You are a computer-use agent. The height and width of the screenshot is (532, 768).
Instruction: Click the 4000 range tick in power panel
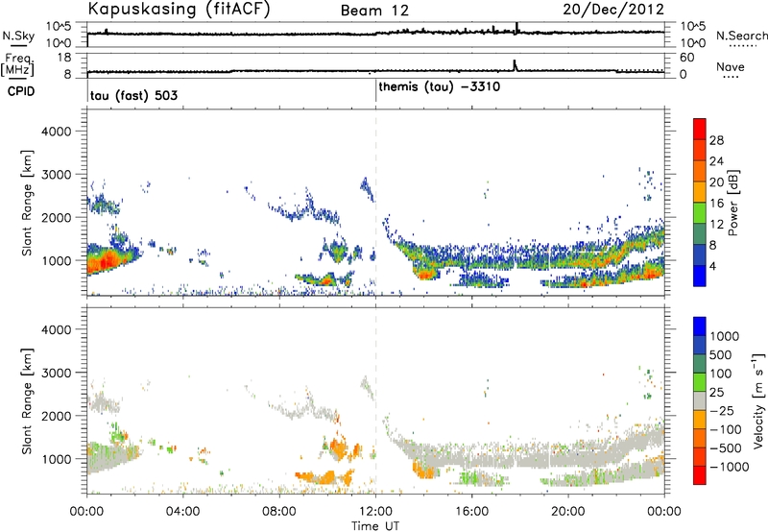(x=56, y=132)
